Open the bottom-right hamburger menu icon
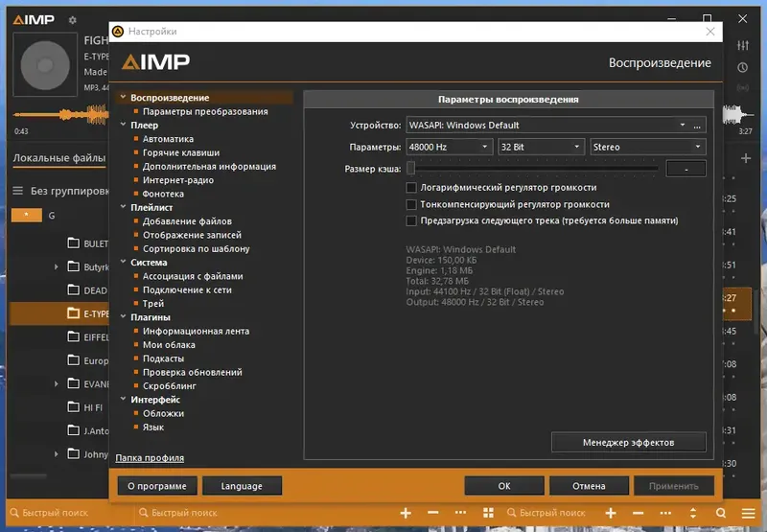Viewport: 767px width, 532px height. [748, 513]
